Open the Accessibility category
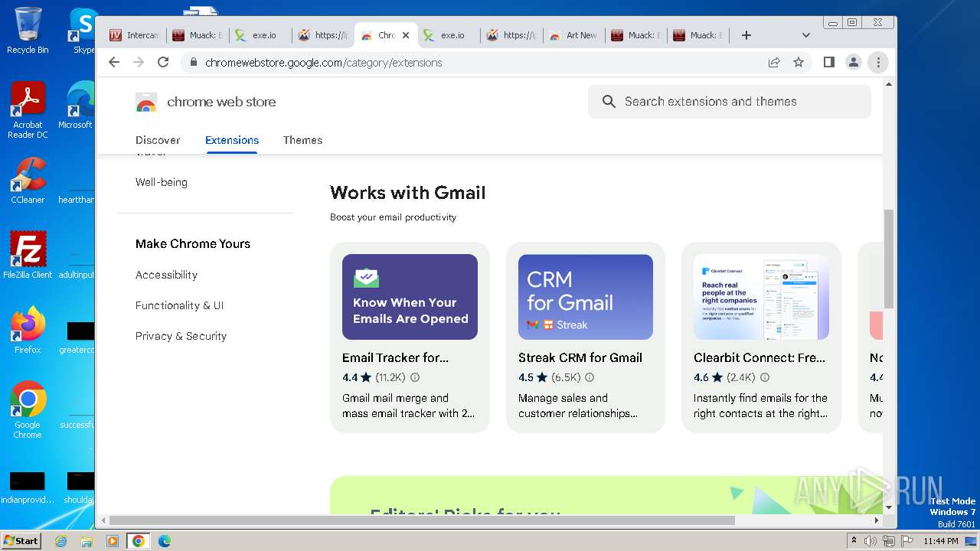Screen dimensions: 980x551 166,275
